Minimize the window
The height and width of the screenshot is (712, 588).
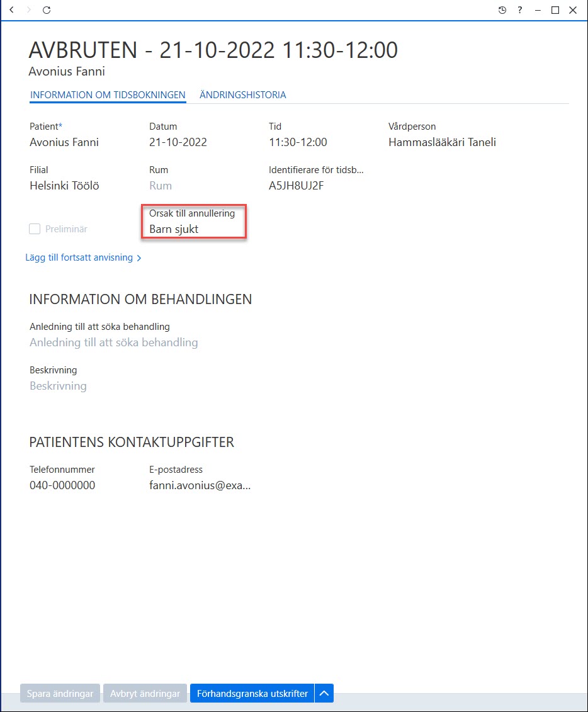click(538, 10)
